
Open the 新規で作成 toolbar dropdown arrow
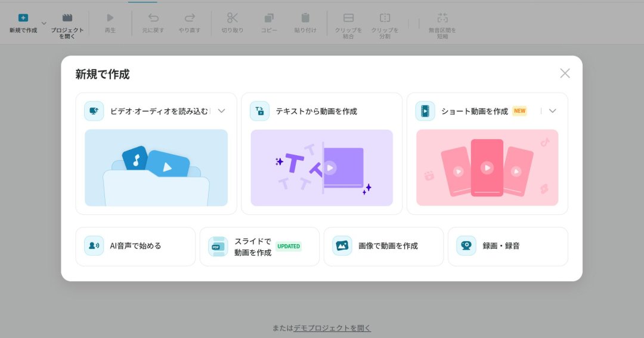44,23
